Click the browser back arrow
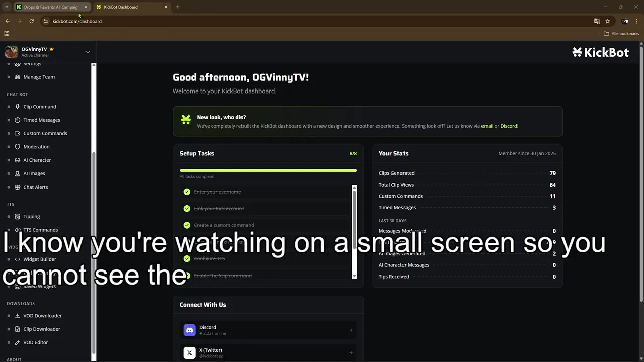 tap(7, 21)
